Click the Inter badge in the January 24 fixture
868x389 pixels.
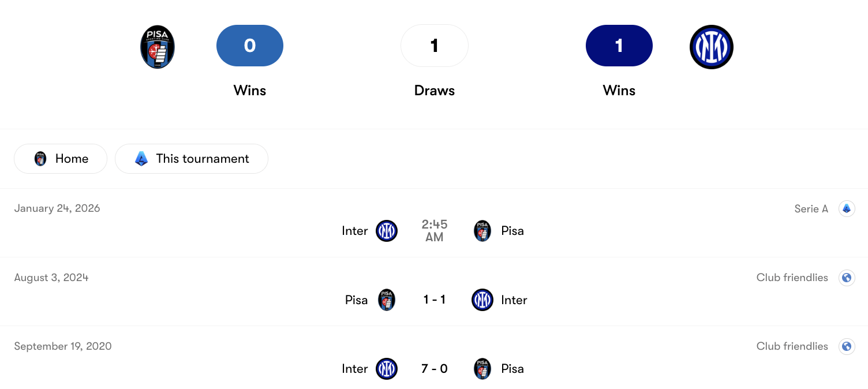386,231
